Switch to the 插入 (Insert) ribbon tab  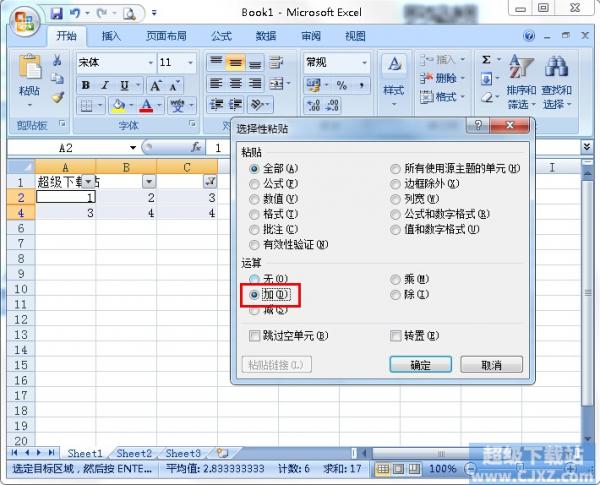click(x=111, y=36)
